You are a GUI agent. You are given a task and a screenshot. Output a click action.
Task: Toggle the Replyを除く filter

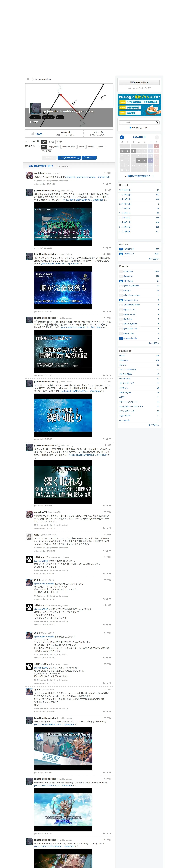(x=54, y=147)
